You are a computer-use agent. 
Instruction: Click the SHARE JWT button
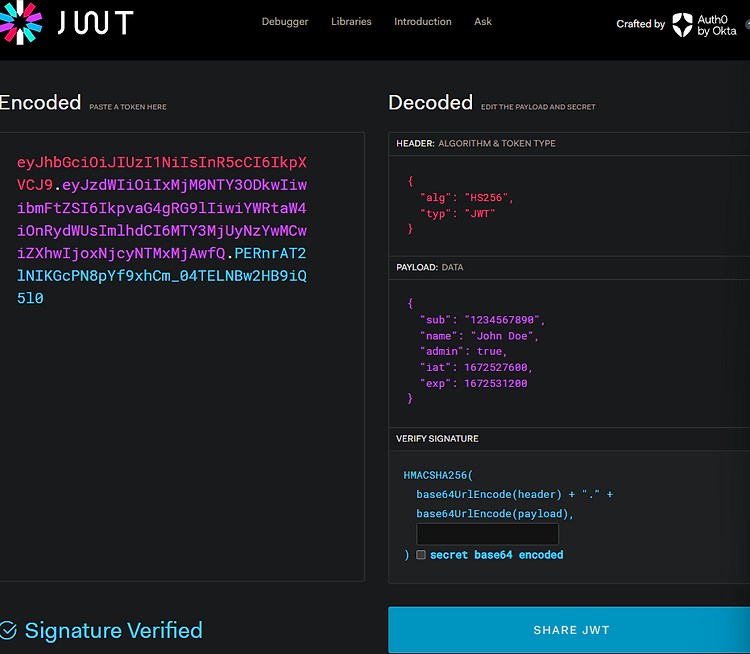pos(569,630)
